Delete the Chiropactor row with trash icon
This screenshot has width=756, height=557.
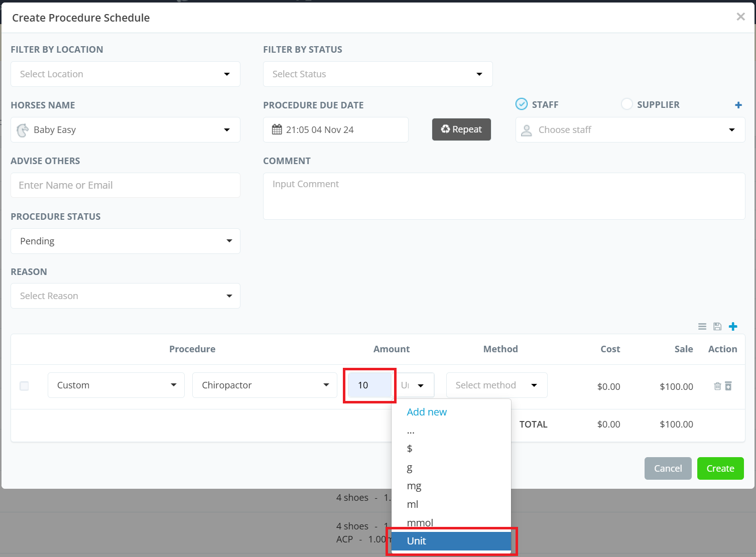717,386
